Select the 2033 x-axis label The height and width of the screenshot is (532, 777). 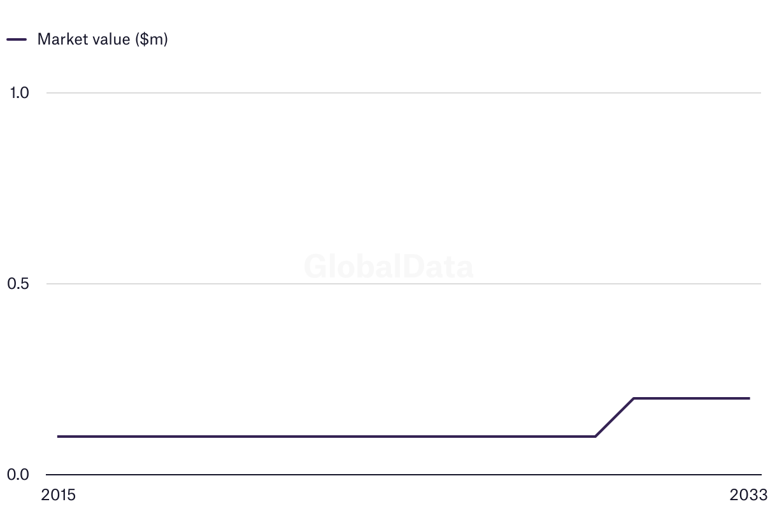tap(749, 495)
